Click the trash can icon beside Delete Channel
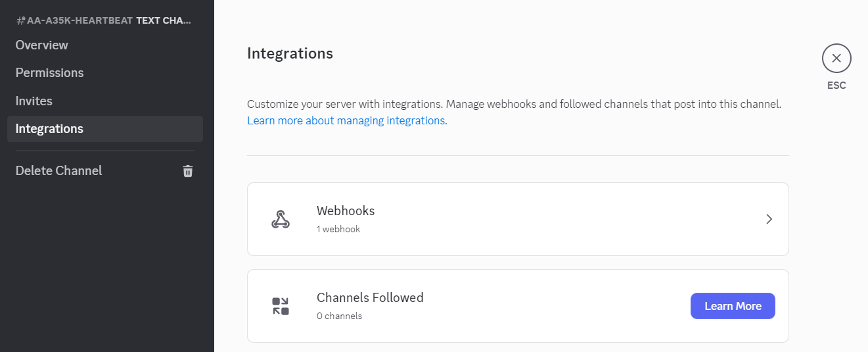This screenshot has height=352, width=868. pyautogui.click(x=188, y=171)
